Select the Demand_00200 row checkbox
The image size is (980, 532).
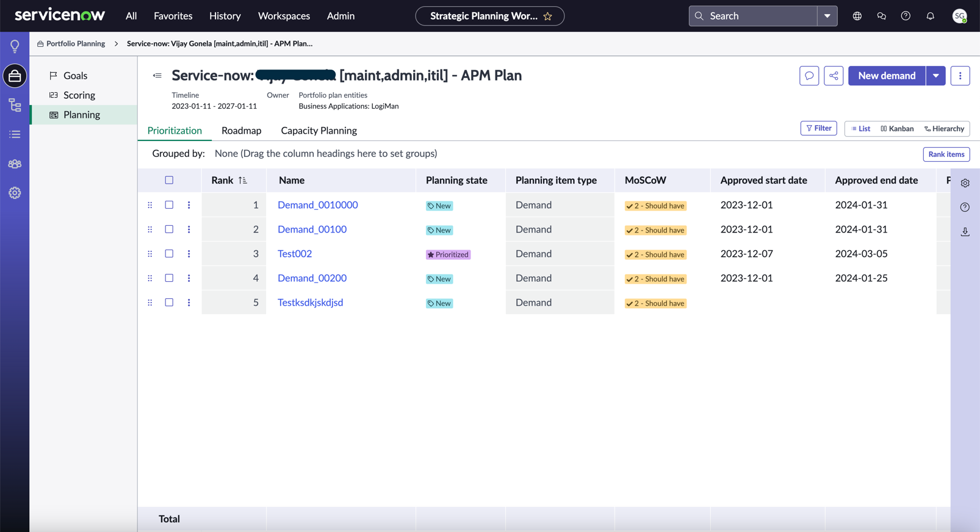[x=169, y=278]
